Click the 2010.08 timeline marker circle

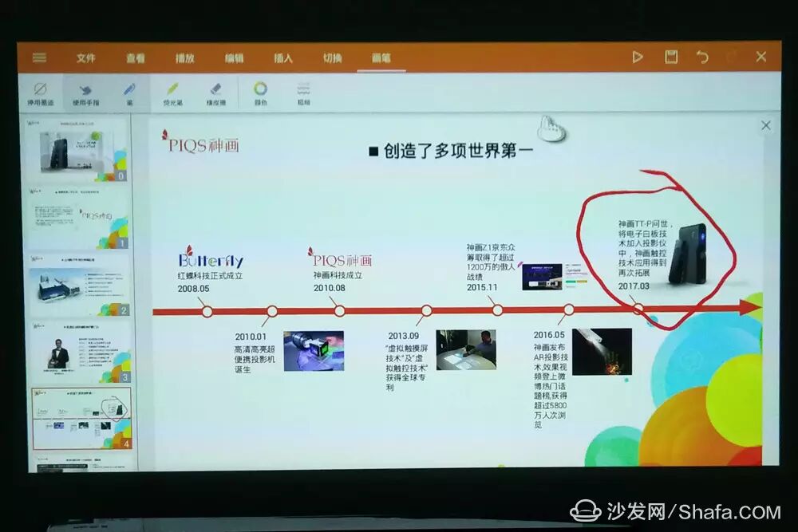coord(339,311)
